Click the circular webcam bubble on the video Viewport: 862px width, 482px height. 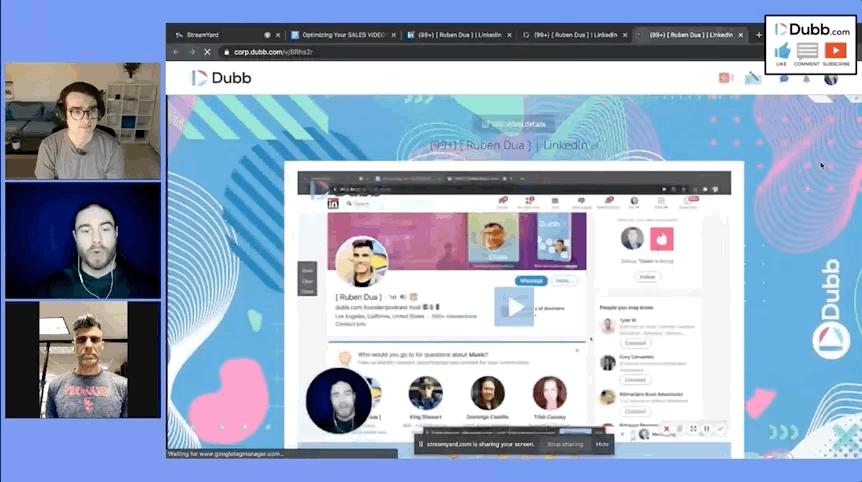(339, 401)
